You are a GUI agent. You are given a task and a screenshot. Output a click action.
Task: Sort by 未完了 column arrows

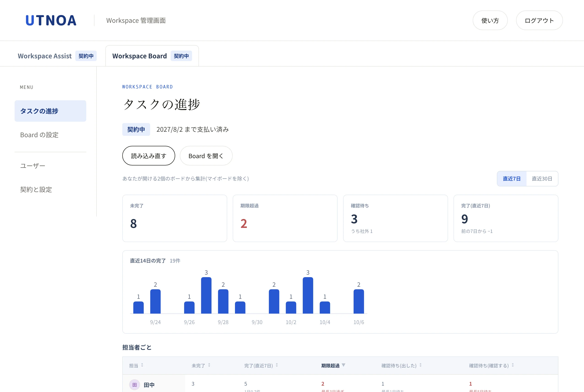coord(209,365)
